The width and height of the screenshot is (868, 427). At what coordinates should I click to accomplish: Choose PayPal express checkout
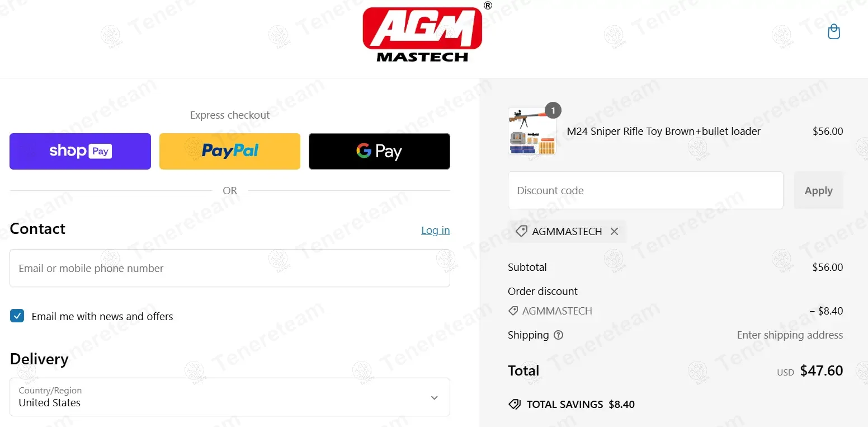point(230,151)
